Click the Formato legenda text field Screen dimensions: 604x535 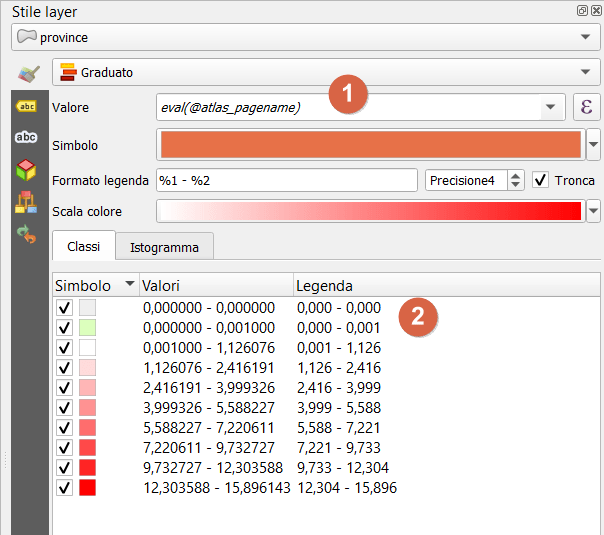pos(286,180)
